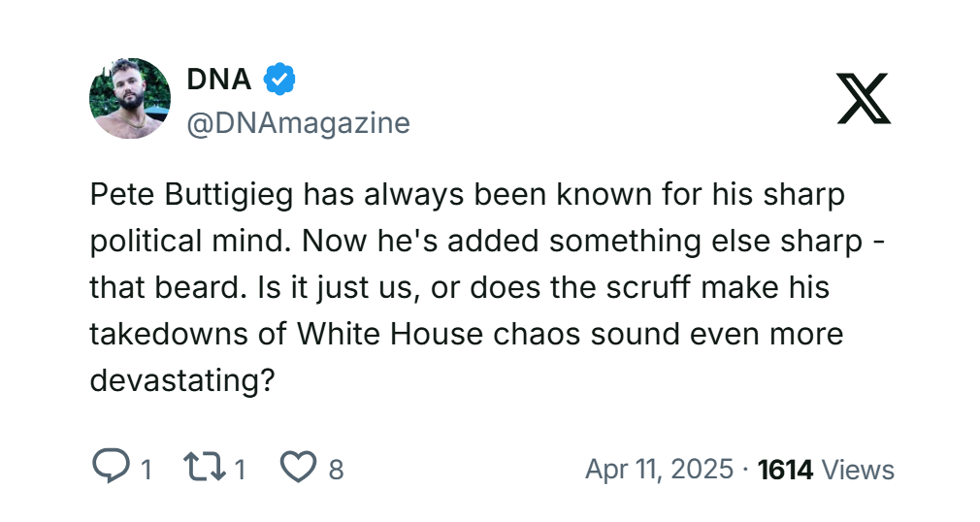The image size is (980, 522).
Task: Click the X logo
Action: pos(864,98)
